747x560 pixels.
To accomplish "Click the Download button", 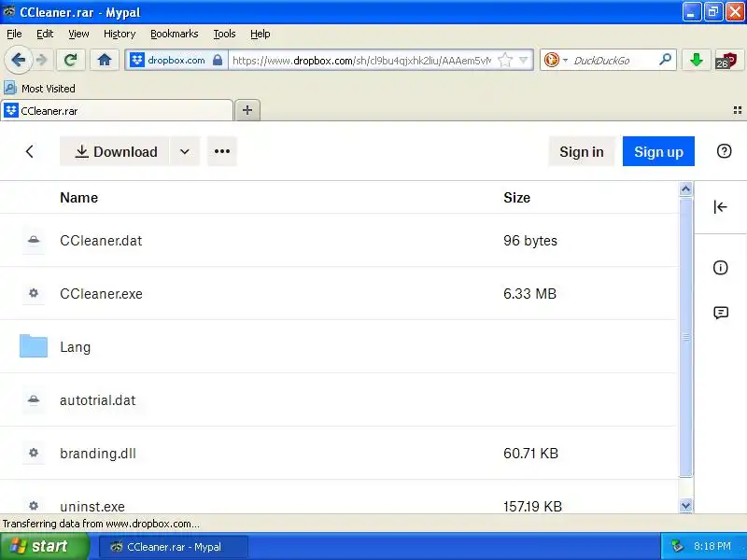I will tap(114, 151).
